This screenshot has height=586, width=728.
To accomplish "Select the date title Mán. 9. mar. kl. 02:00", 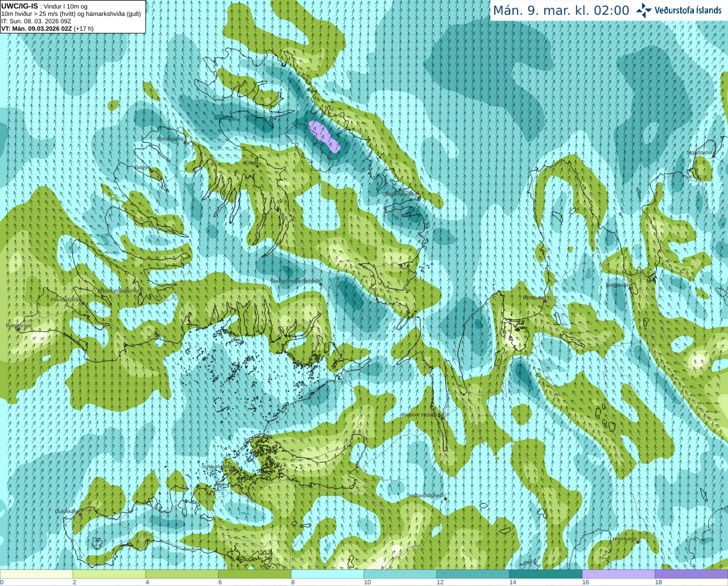I will [x=561, y=11].
